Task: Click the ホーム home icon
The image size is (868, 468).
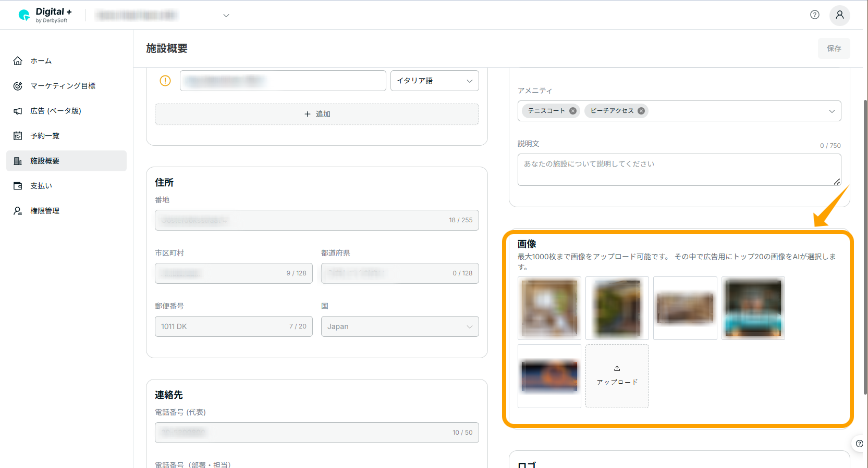Action: point(18,61)
